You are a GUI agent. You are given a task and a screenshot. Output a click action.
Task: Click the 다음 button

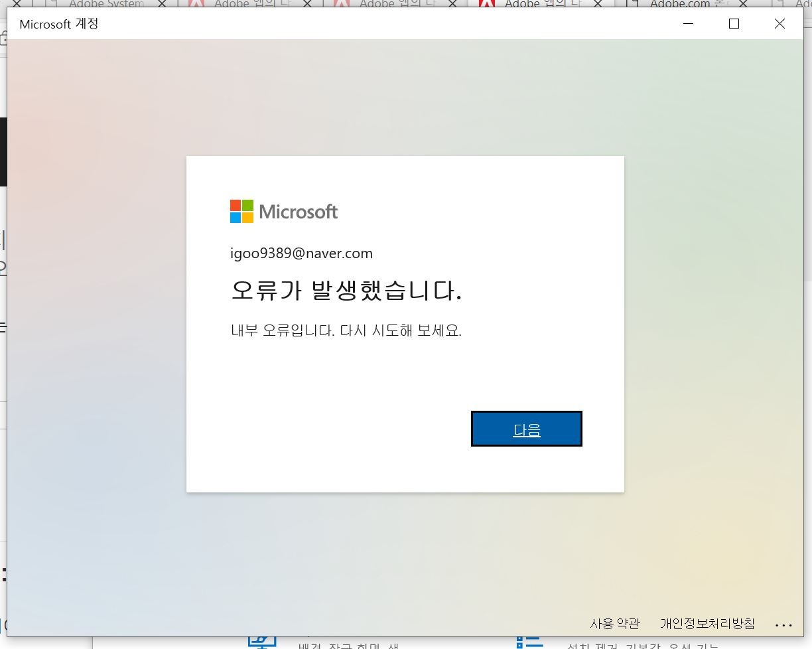click(527, 429)
